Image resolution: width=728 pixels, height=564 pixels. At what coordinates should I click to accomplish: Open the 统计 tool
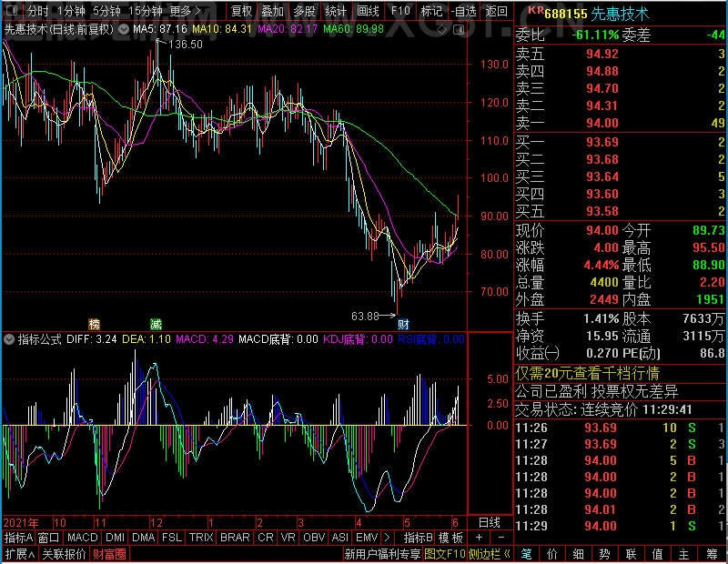(x=336, y=10)
